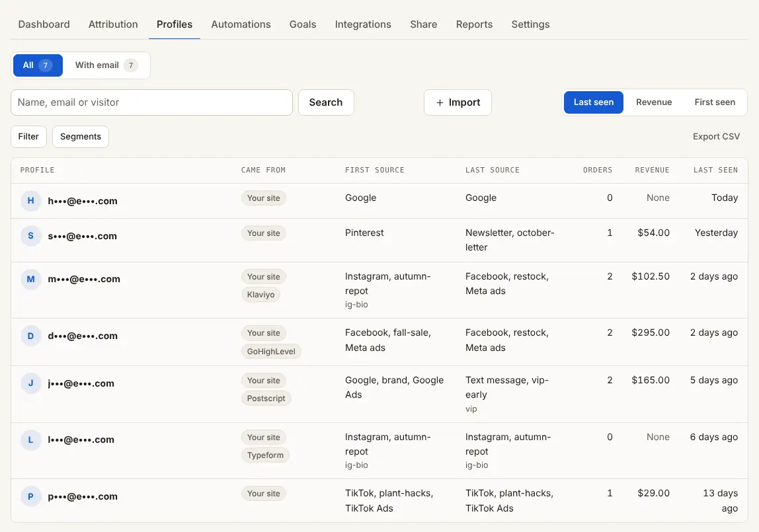The height and width of the screenshot is (532, 759).
Task: Click the '5 days ago' last seen value
Action: (714, 380)
